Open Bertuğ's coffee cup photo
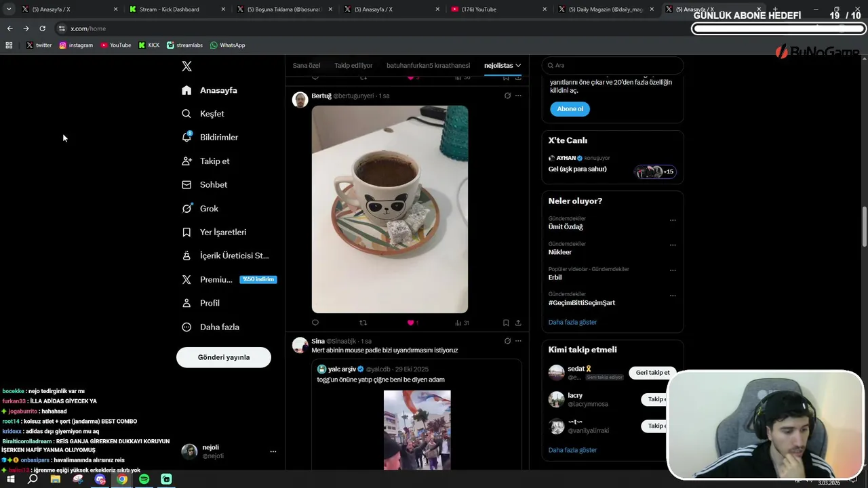Viewport: 868px width, 488px height. (x=390, y=209)
